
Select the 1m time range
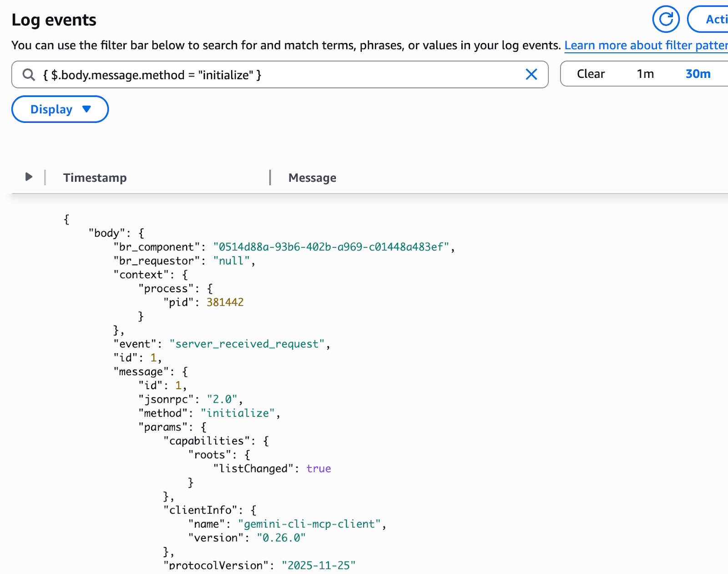(645, 74)
